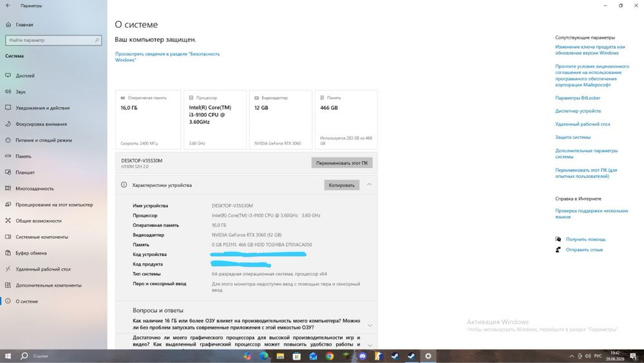Click the 466 GB HDD TOSHIBA value
This screenshot has height=363, width=644.
click(x=261, y=244)
